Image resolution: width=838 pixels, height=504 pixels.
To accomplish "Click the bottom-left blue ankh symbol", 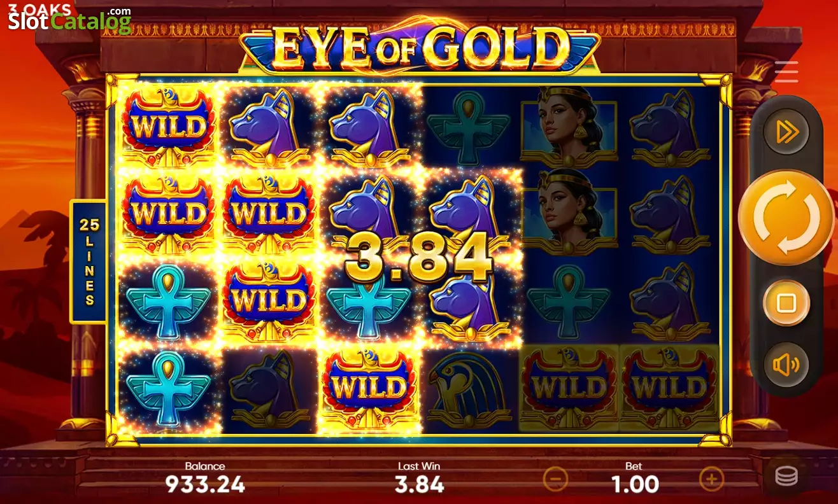I will (169, 389).
